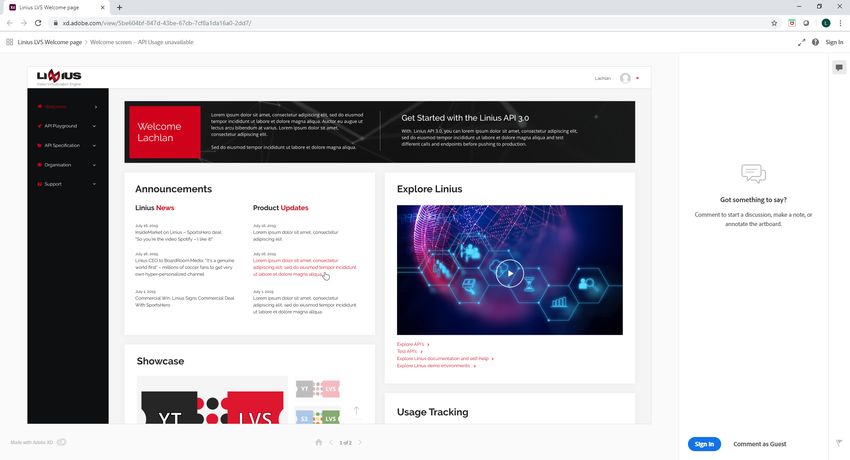Open Explore Linius demo environments link
Screen dimensions: 850x460
click(436, 366)
